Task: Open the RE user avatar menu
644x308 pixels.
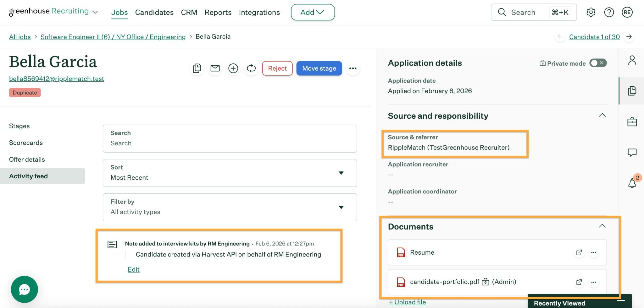Action: point(627,12)
